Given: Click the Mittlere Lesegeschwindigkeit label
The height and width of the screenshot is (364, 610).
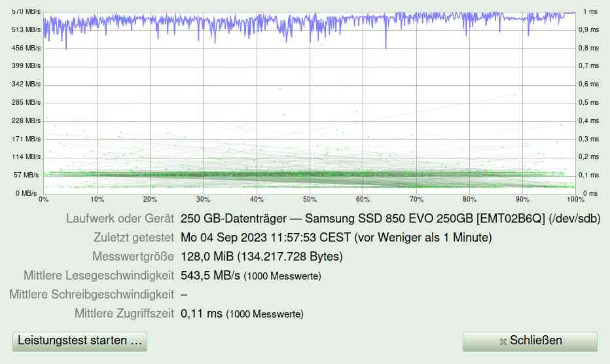Looking at the screenshot, I should coord(99,276).
